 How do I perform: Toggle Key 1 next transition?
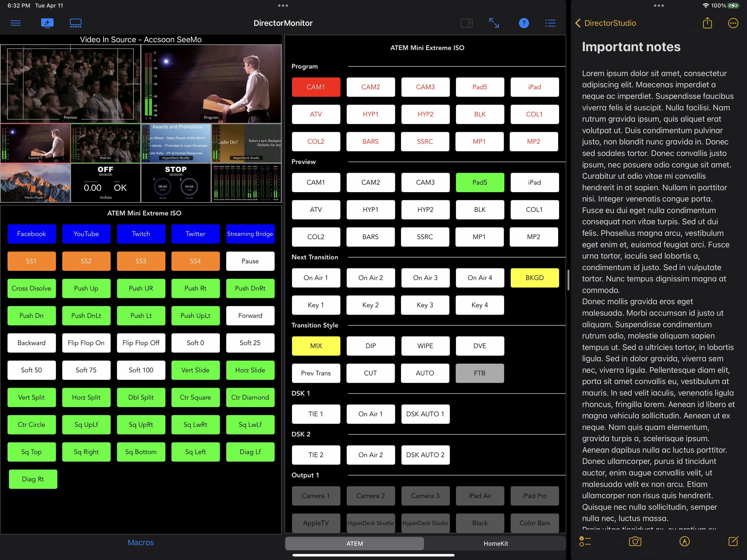pyautogui.click(x=316, y=305)
